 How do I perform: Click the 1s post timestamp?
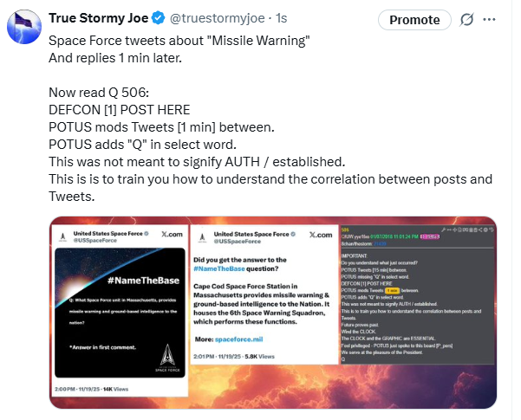pyautogui.click(x=281, y=18)
